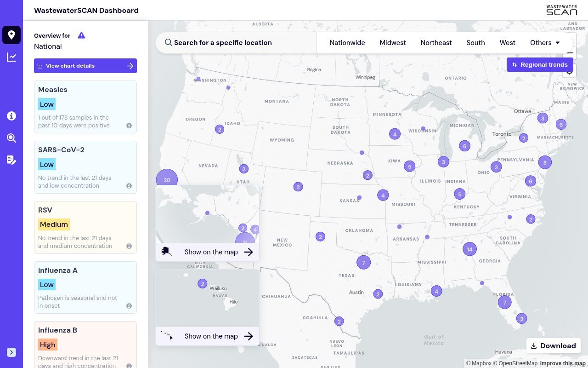The image size is (588, 368).
Task: Click the info icon in the RSV card
Action: (129, 246)
